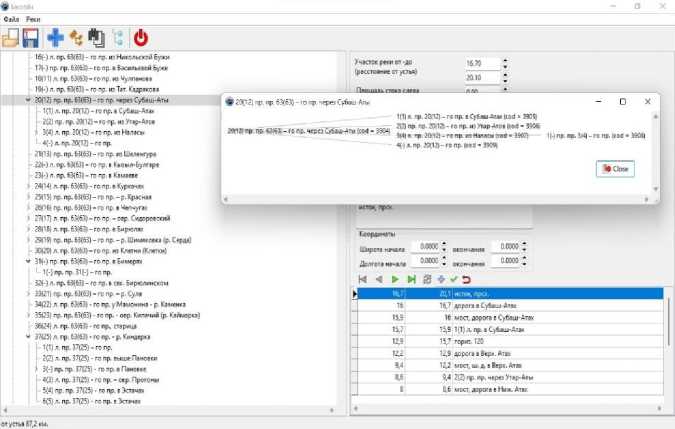Click diagram node with cod = 3908

[x=596, y=136]
